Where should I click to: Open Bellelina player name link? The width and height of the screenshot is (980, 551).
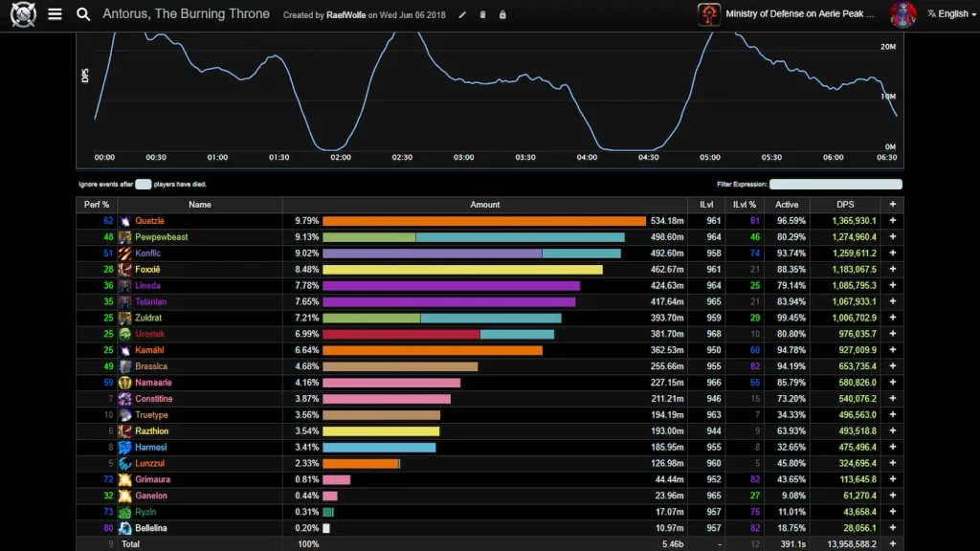pyautogui.click(x=150, y=528)
